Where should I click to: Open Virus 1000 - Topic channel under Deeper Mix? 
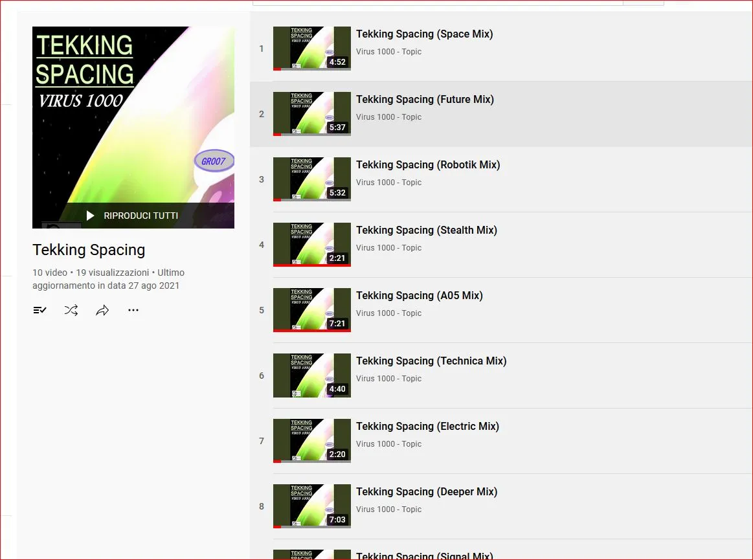(x=388, y=509)
